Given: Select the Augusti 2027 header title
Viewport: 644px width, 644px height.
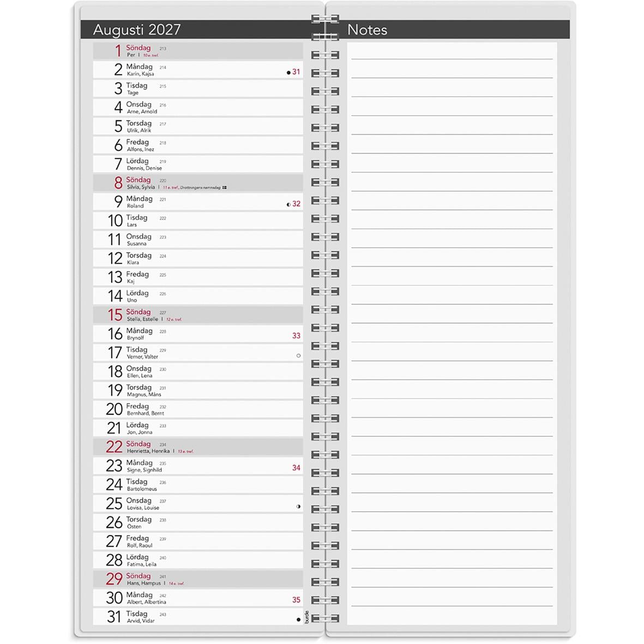Looking at the screenshot, I should [x=137, y=29].
